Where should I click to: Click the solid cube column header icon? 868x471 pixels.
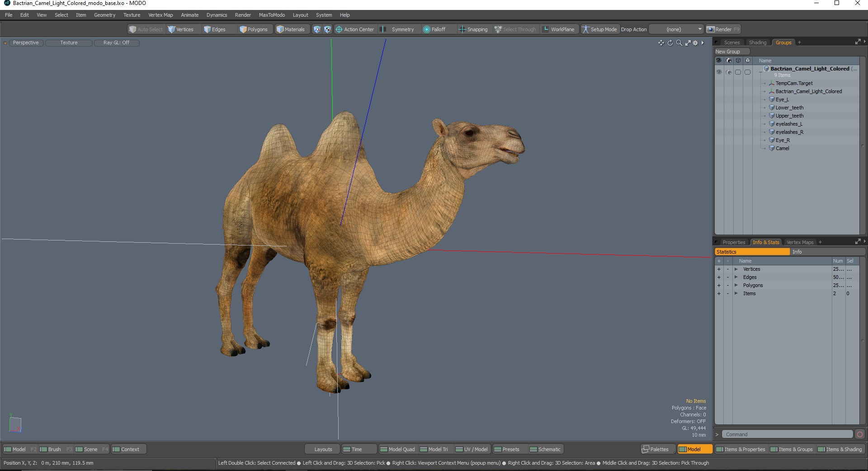[748, 61]
